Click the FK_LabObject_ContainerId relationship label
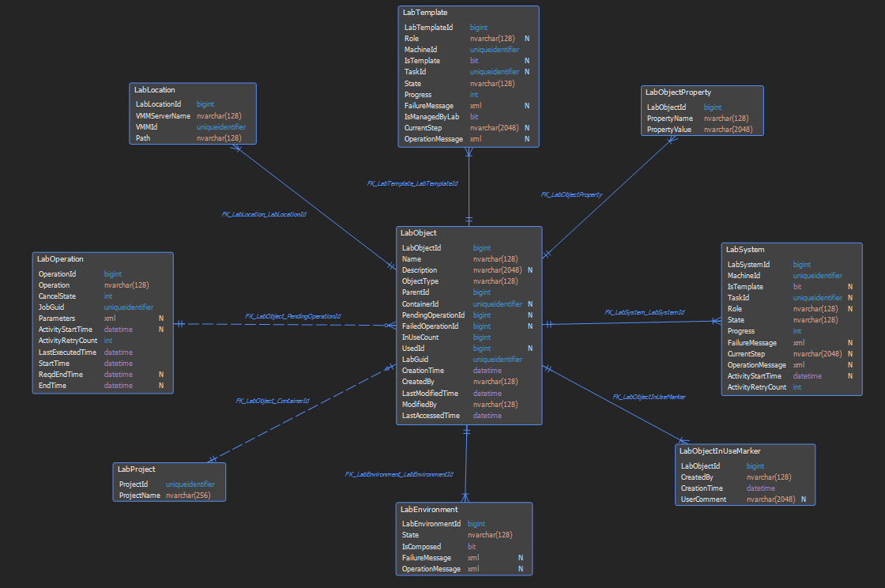885x588 pixels. tap(272, 401)
